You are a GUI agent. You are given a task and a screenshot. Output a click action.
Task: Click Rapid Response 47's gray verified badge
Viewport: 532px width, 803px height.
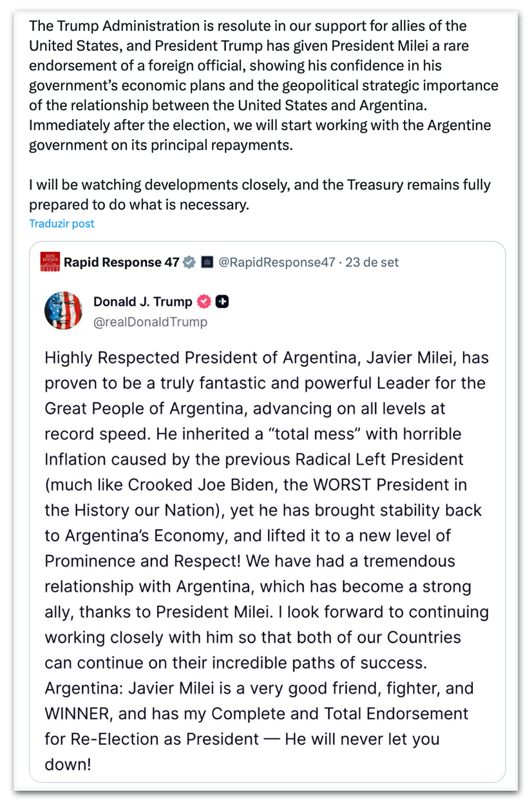coord(189,262)
